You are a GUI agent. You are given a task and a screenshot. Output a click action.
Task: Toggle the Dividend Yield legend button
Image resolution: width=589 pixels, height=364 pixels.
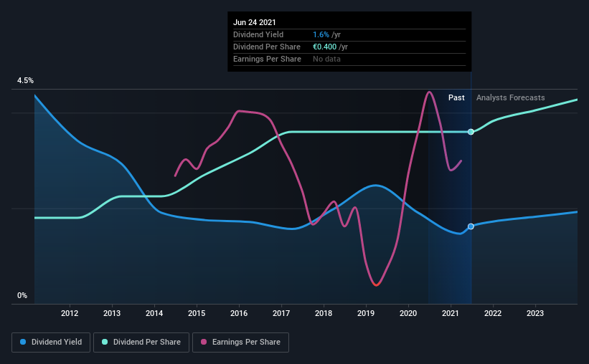point(51,343)
